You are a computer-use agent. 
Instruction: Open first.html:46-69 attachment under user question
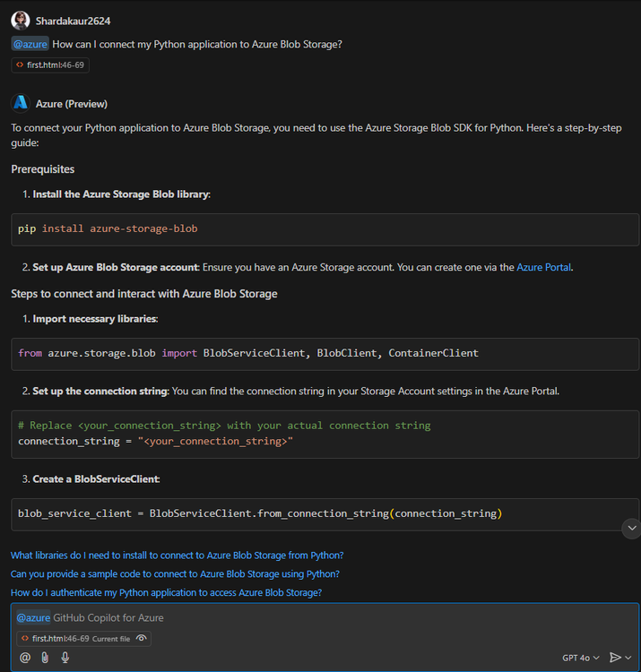pyautogui.click(x=50, y=65)
